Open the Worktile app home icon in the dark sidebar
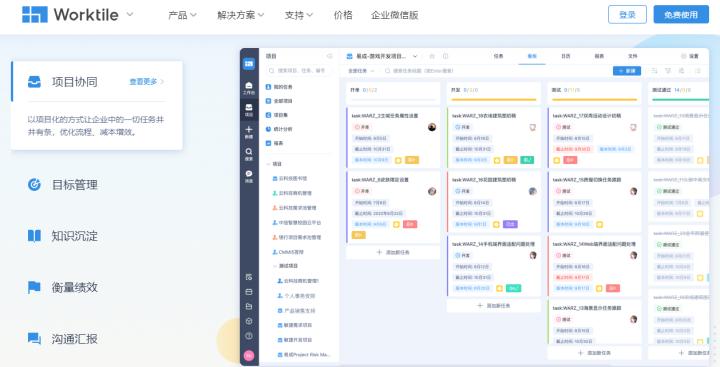 (249, 64)
